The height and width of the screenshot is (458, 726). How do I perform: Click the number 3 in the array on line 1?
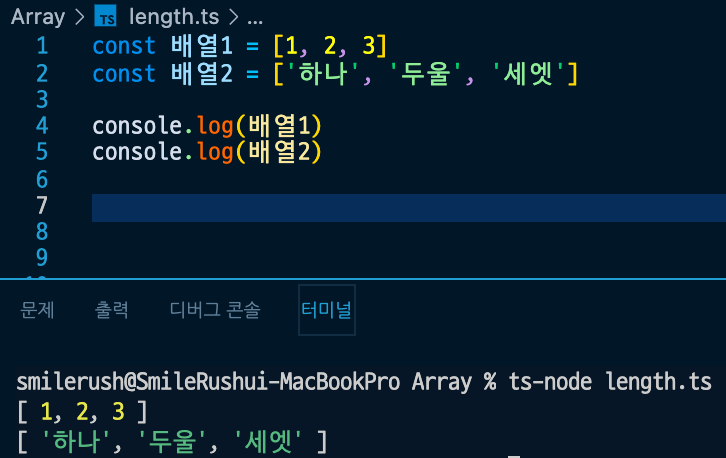[x=369, y=46]
